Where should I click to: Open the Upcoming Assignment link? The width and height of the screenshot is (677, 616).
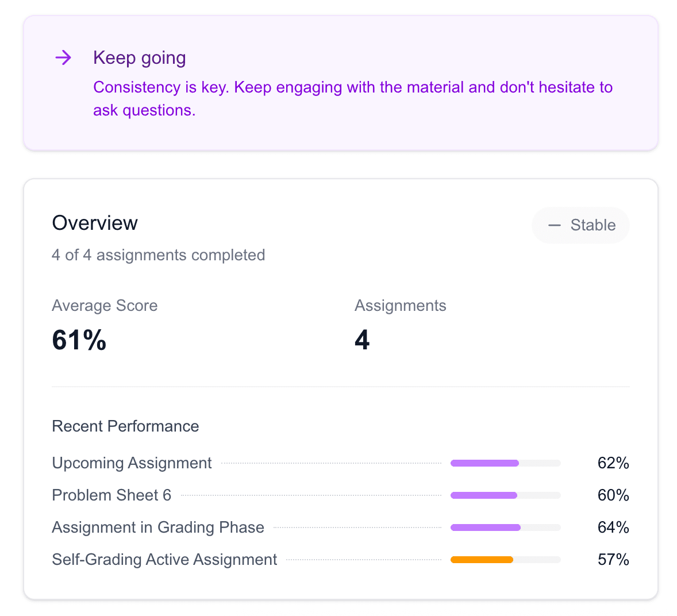132,463
